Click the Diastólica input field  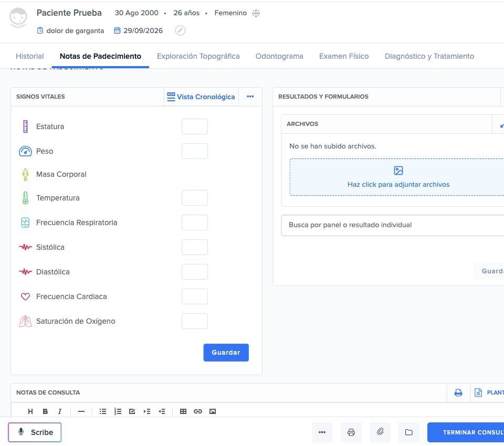pyautogui.click(x=195, y=272)
